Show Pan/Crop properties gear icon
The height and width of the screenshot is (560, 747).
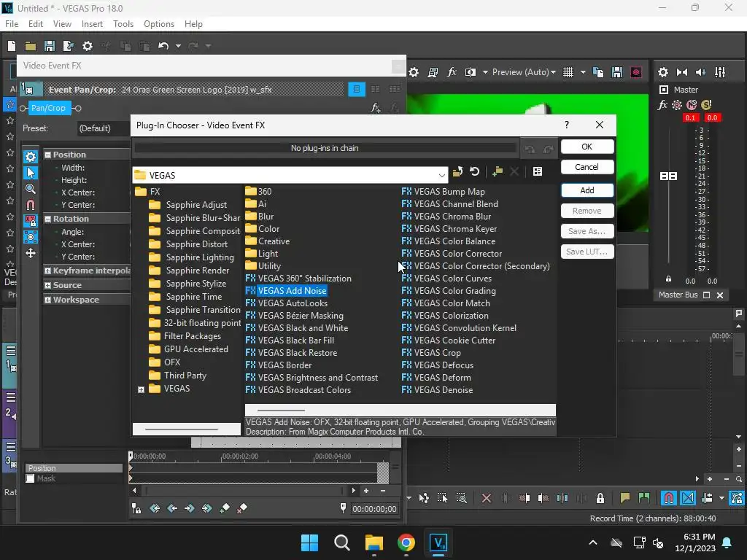(x=31, y=156)
